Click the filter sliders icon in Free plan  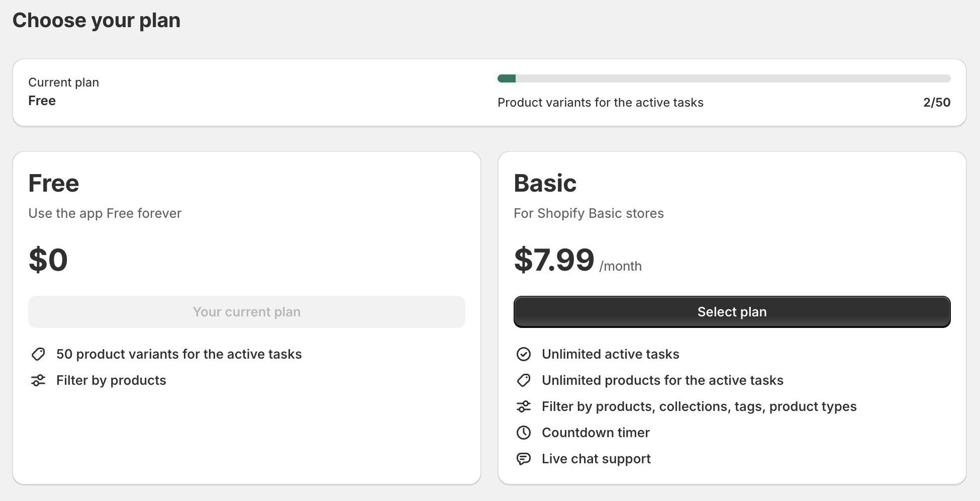tap(38, 380)
